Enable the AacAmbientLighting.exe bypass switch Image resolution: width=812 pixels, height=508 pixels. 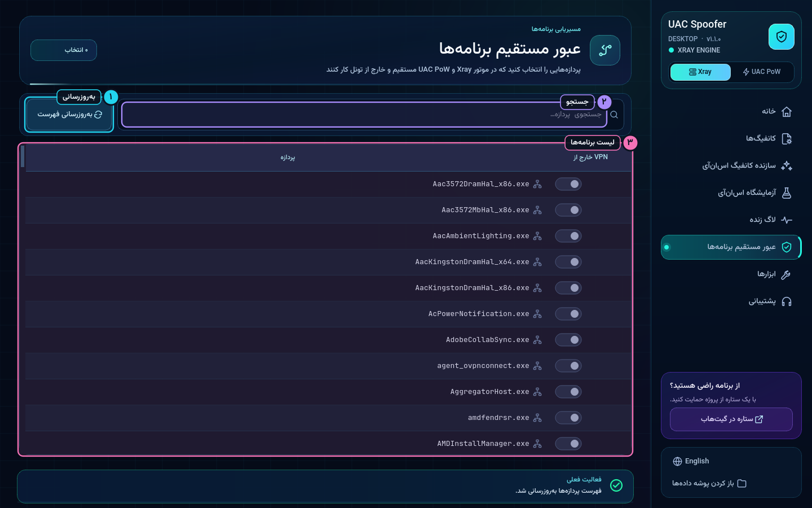568,236
